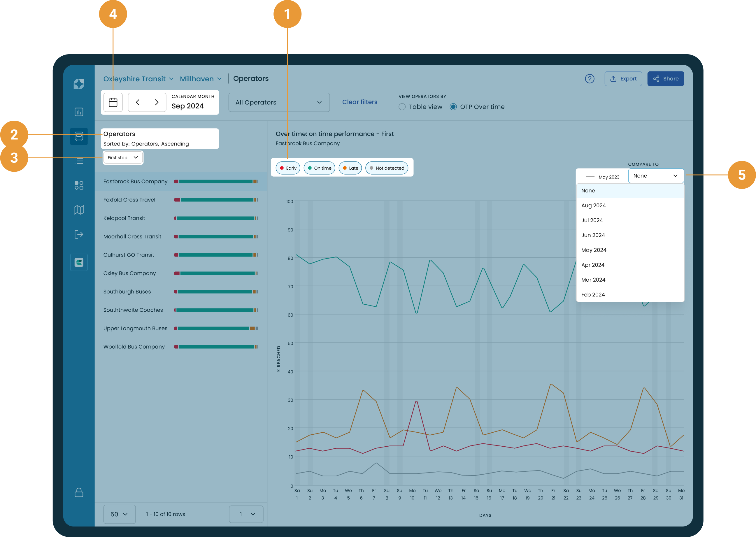Open the bar chart dashboard sidebar icon
Viewport: 756px width, 537px height.
(x=79, y=112)
